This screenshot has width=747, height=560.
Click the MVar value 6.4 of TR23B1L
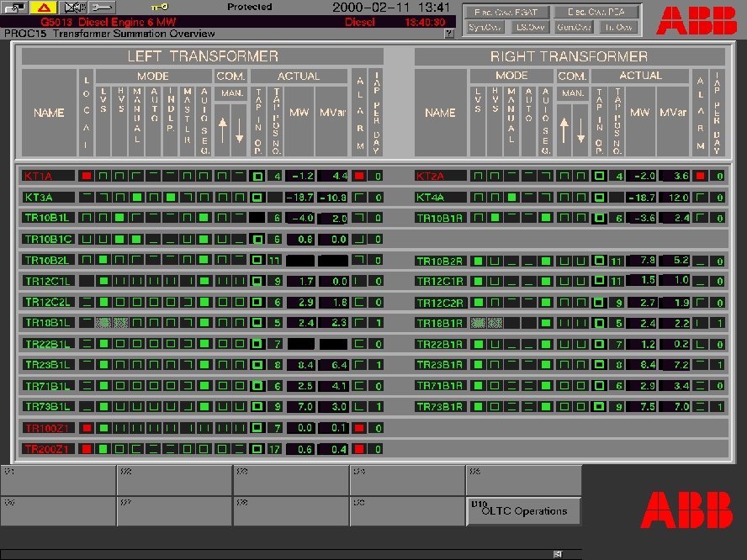click(x=333, y=365)
